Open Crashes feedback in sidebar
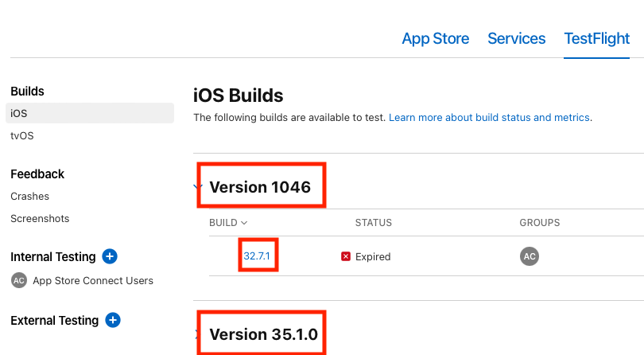This screenshot has height=355, width=644. tap(29, 197)
